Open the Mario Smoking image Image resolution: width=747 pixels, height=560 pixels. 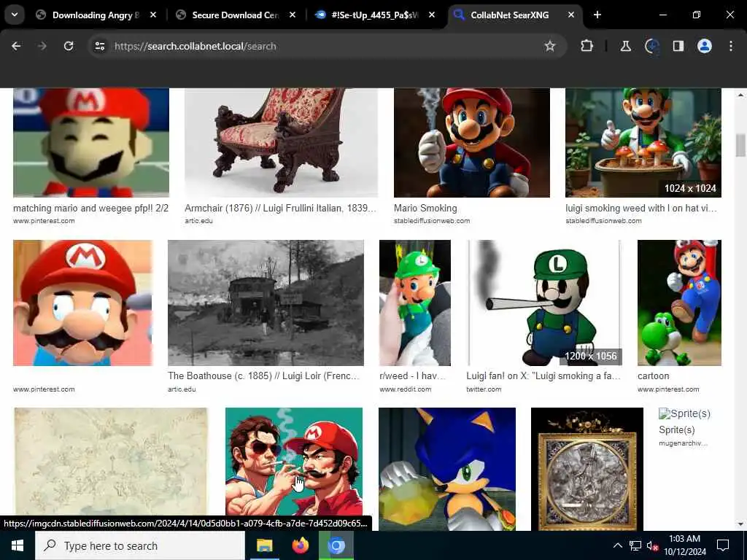pyautogui.click(x=472, y=142)
